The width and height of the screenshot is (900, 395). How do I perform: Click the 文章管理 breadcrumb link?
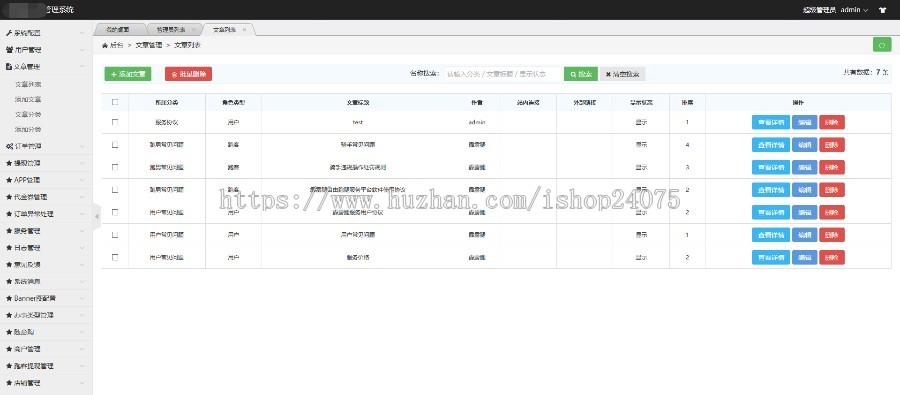click(x=149, y=45)
